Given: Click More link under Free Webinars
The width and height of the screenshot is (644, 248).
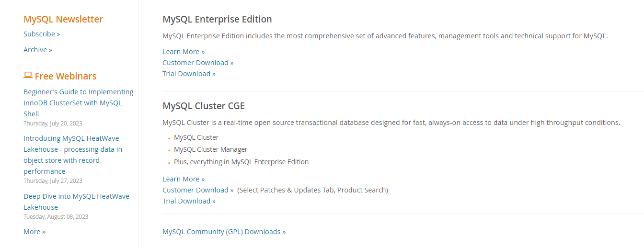Looking at the screenshot, I should tap(34, 232).
